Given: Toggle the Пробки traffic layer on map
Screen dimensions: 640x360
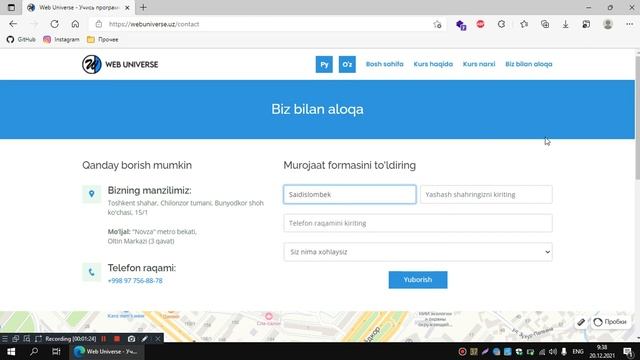Looking at the screenshot, I should 610,322.
